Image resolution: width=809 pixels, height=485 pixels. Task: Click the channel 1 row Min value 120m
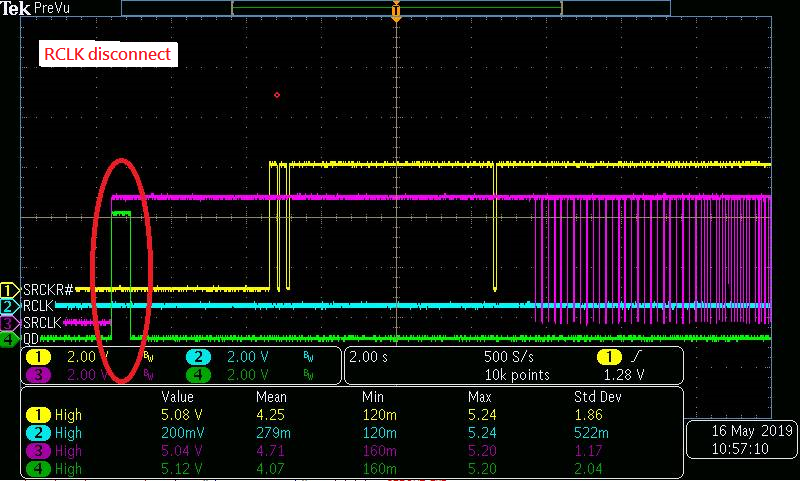click(x=379, y=415)
